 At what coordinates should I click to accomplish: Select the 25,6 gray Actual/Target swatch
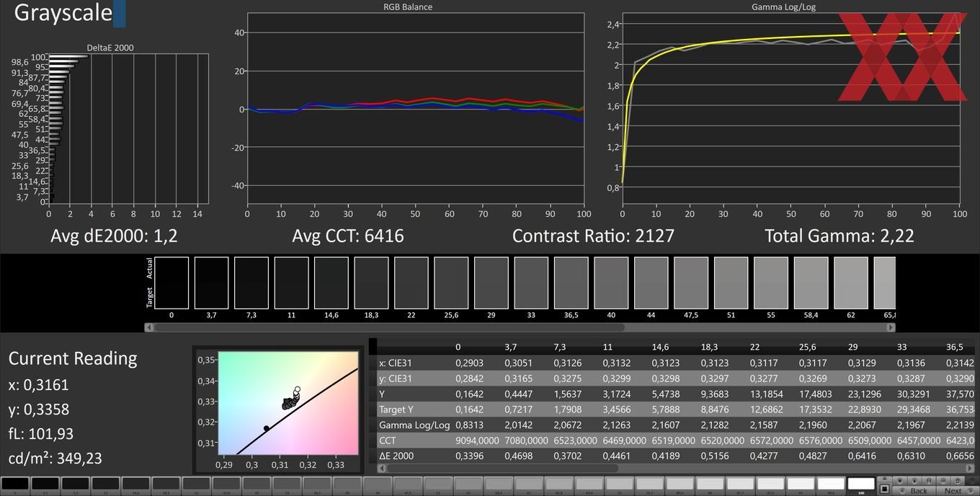point(451,283)
